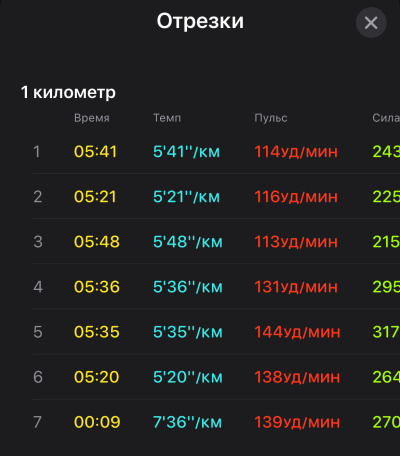The image size is (400, 456).
Task: Tap heart rate 116уд/мин in split 2
Action: tap(296, 197)
